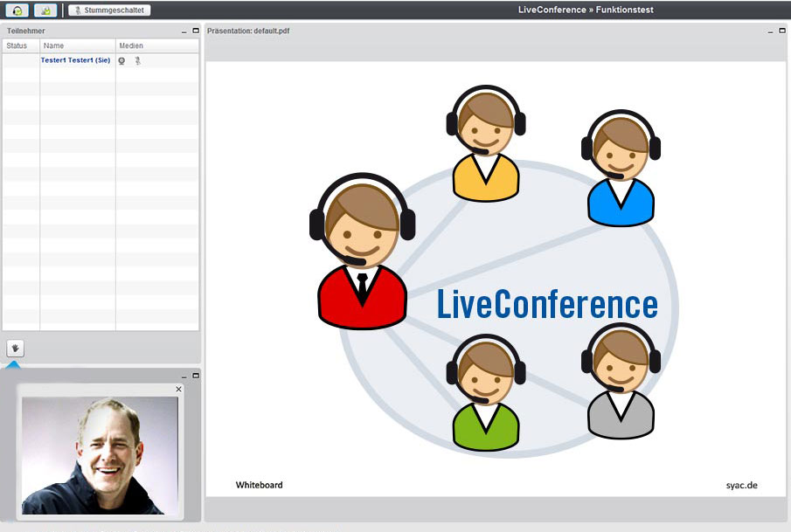791x532 pixels.
Task: Sort by the Status column header
Action: pos(21,45)
